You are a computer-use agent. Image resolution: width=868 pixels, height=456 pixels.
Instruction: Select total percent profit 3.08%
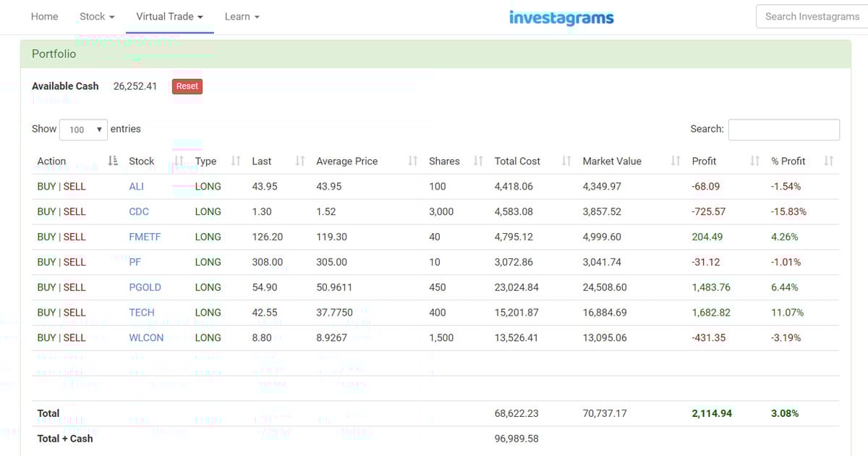785,413
